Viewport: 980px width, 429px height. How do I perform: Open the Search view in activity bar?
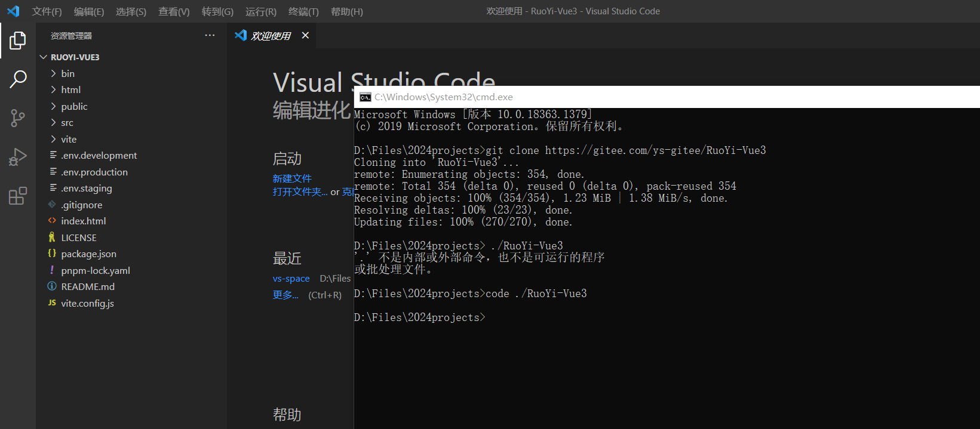click(x=18, y=79)
